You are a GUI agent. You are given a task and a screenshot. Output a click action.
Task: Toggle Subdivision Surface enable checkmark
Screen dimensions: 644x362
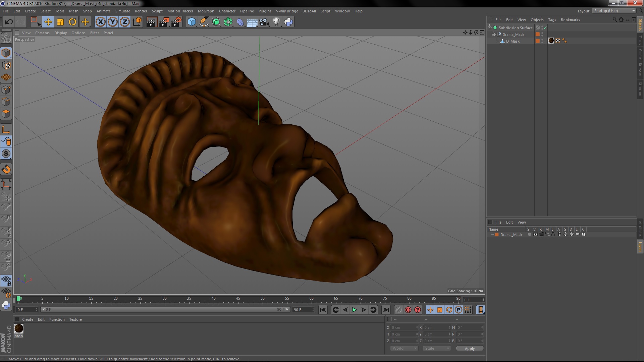[x=545, y=28]
